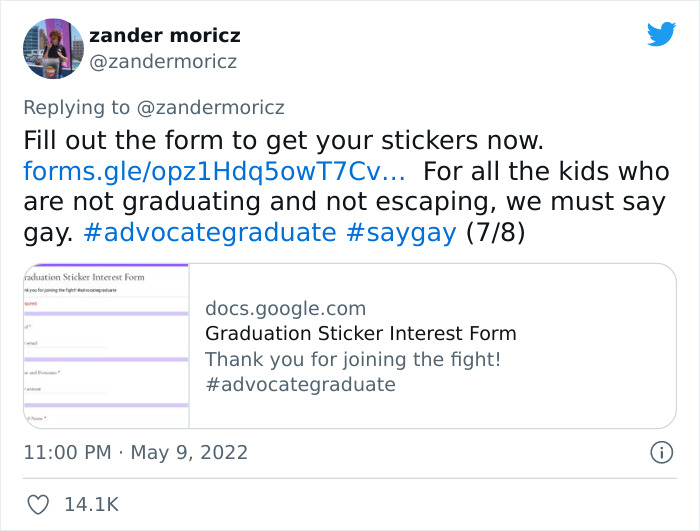Like the tweet with the heart icon

point(39,505)
